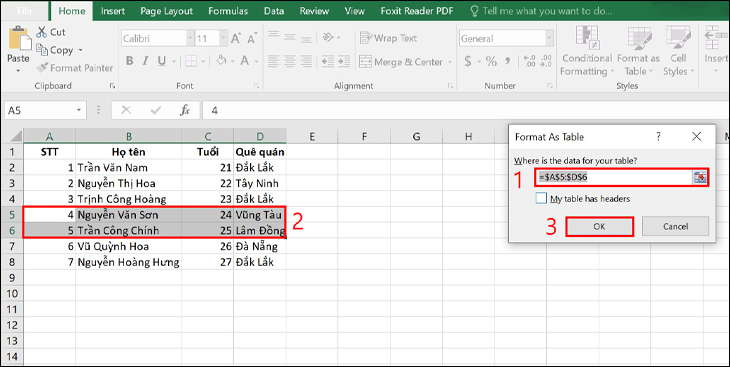Click Merge & Center button
The height and width of the screenshot is (367, 730).
[401, 61]
